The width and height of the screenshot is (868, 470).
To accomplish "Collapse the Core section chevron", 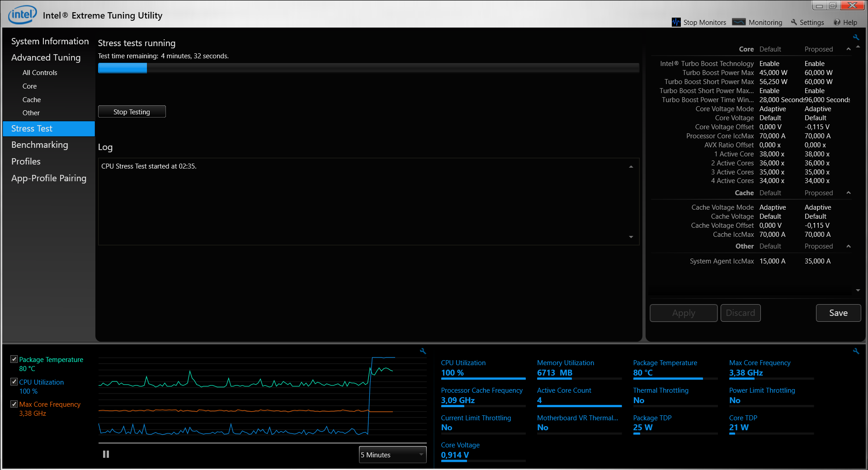I will [x=849, y=49].
